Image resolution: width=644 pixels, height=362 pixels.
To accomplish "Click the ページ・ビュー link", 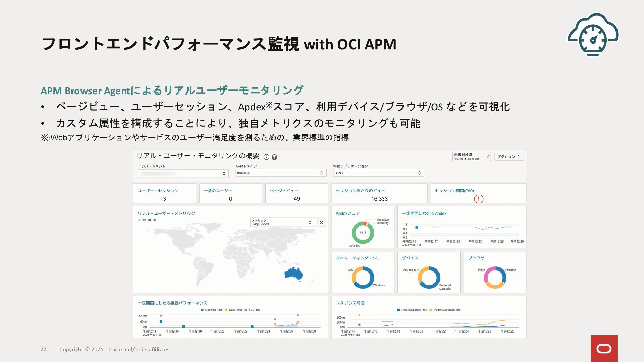I will (284, 191).
